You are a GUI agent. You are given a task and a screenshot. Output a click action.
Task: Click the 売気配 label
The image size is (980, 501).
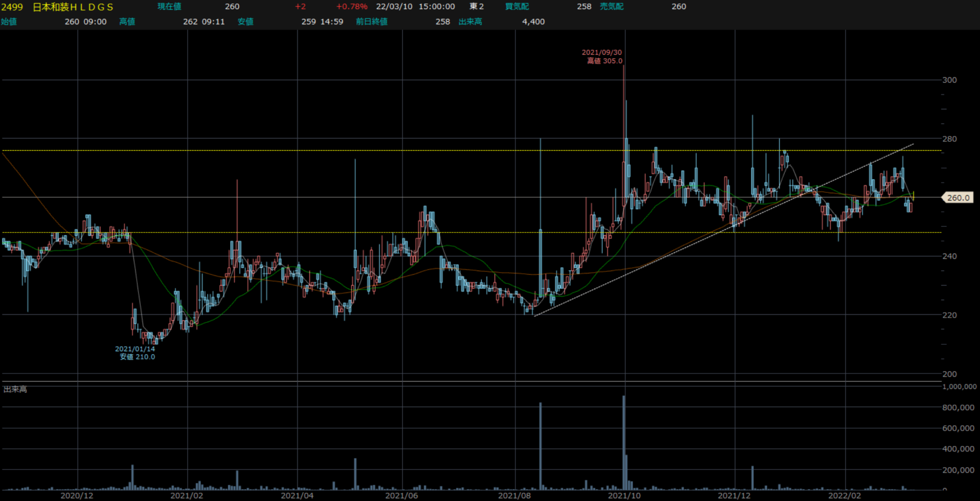click(x=612, y=7)
